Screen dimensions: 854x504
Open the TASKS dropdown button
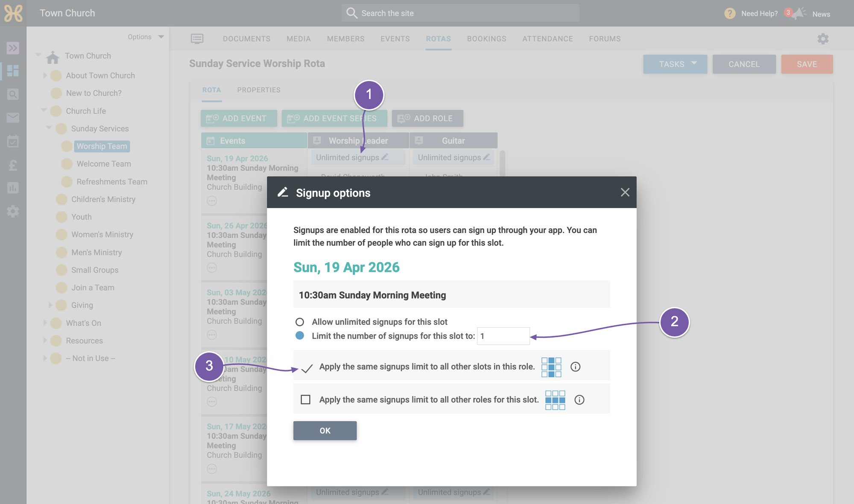click(675, 64)
